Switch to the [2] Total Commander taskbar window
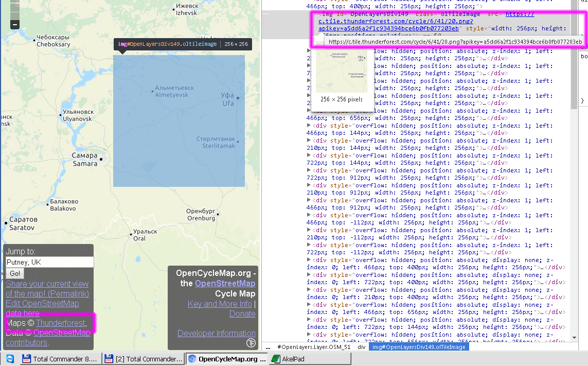The width and height of the screenshot is (588, 366). click(x=143, y=359)
